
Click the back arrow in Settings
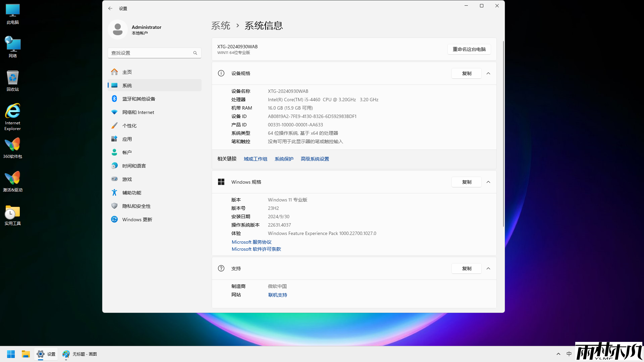110,8
